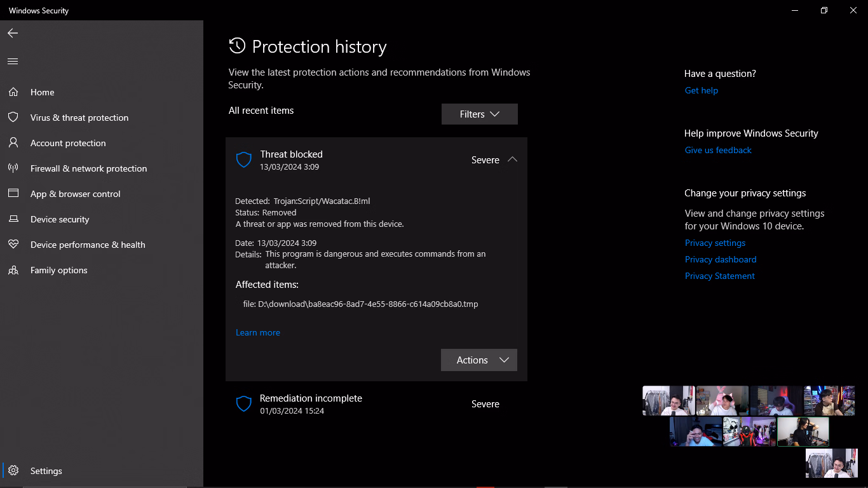Image resolution: width=868 pixels, height=488 pixels.
Task: Click the Settings gear icon
Action: tap(13, 471)
